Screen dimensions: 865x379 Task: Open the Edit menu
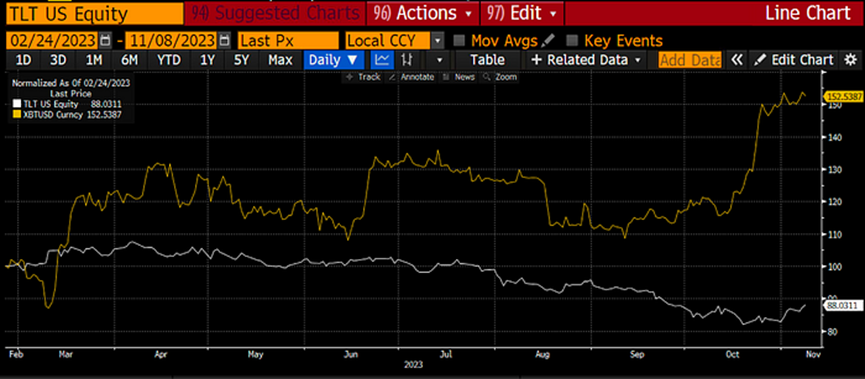pyautogui.click(x=522, y=13)
